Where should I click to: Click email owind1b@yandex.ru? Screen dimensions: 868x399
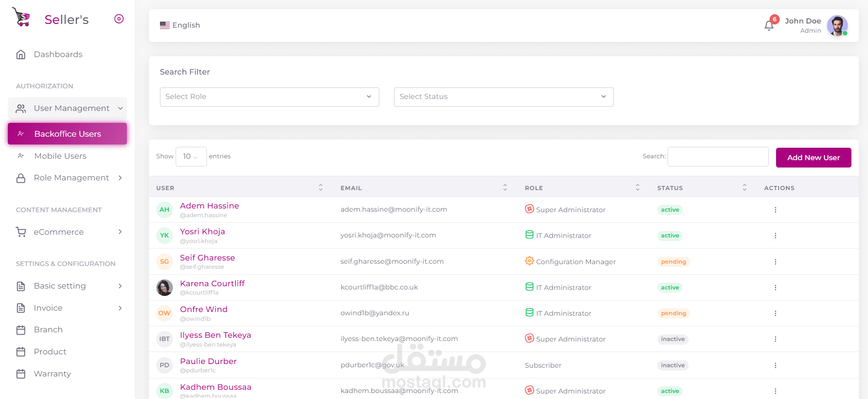pos(375,313)
